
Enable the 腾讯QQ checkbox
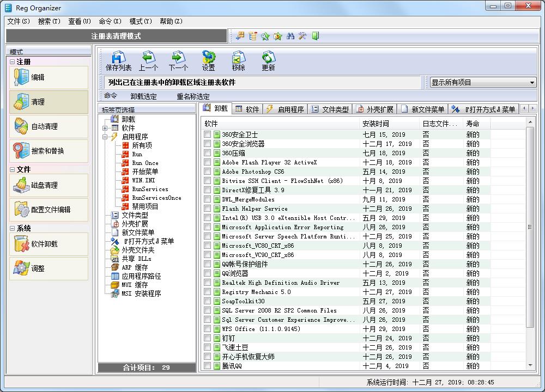(208, 366)
